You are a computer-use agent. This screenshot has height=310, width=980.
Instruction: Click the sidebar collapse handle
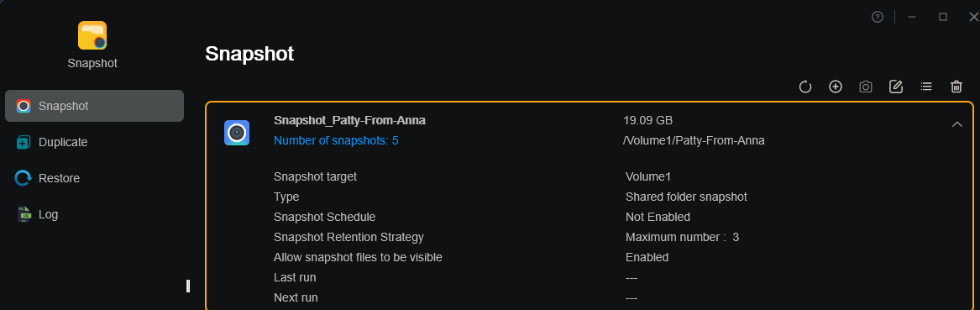point(188,286)
